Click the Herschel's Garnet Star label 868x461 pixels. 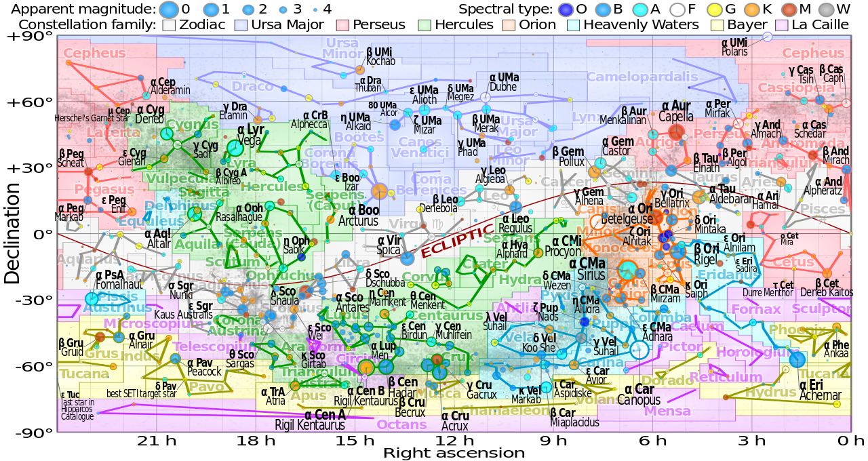coord(92,119)
